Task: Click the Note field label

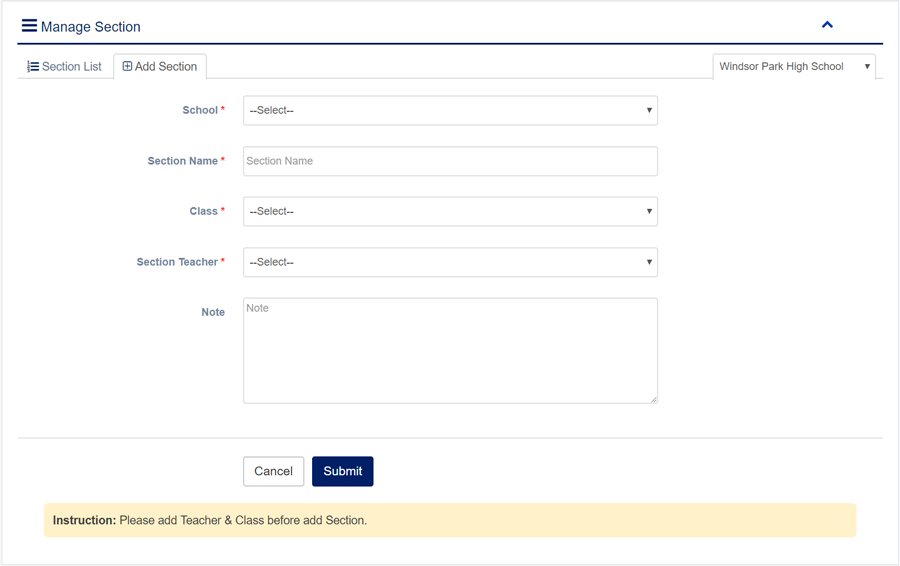Action: pos(213,312)
